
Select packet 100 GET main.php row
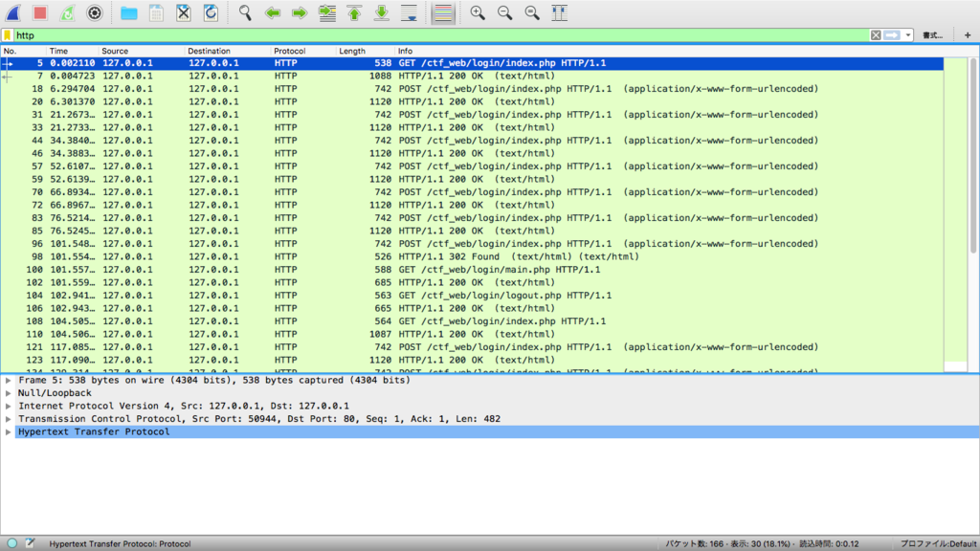click(x=472, y=270)
